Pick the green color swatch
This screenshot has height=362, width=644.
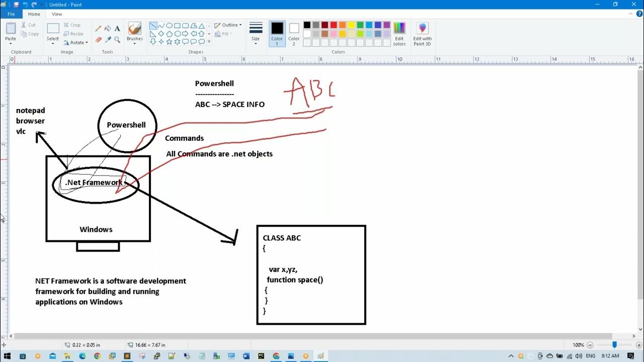pos(360,25)
